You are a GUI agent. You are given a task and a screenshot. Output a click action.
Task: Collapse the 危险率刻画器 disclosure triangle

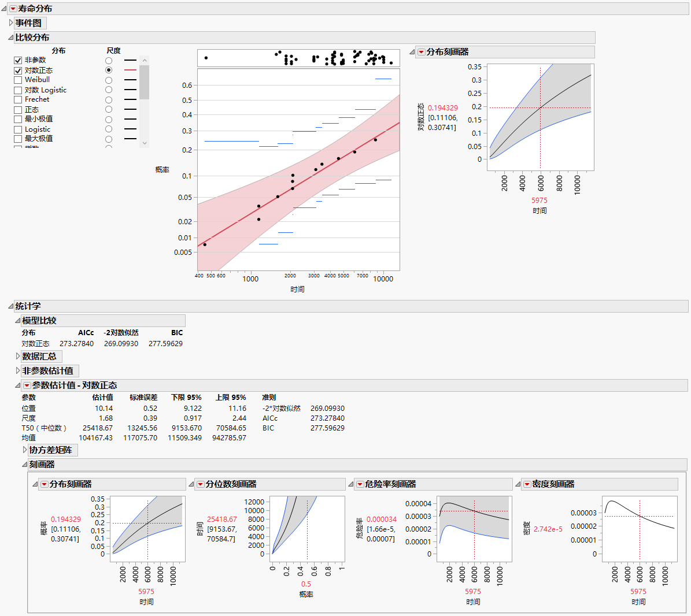[351, 485]
